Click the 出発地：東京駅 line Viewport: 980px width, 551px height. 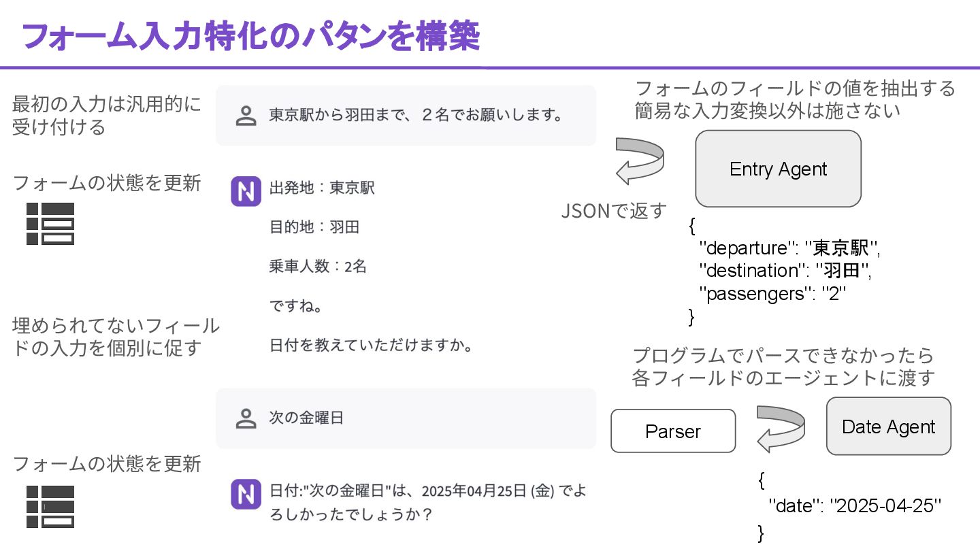click(x=322, y=188)
